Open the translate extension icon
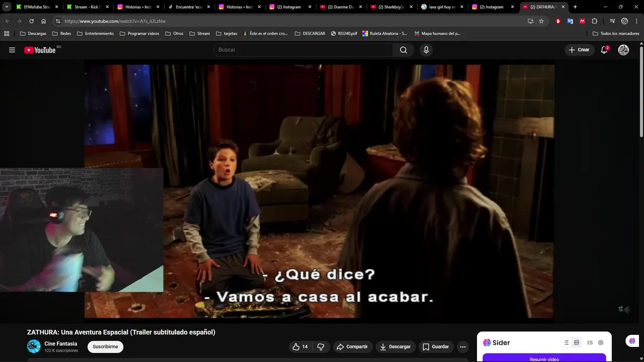The image size is (644, 362). point(570,21)
